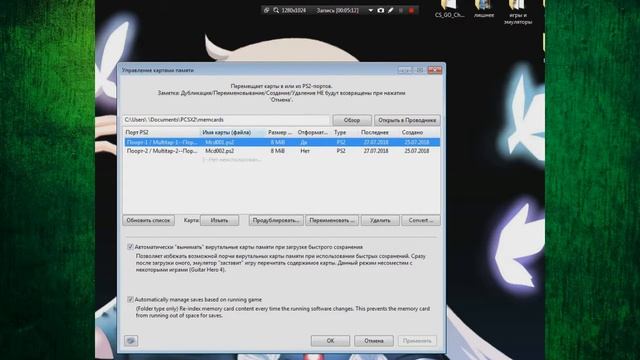Click the «Удалить» delete button
Image resolution: width=640 pixels, height=360 pixels.
380,220
